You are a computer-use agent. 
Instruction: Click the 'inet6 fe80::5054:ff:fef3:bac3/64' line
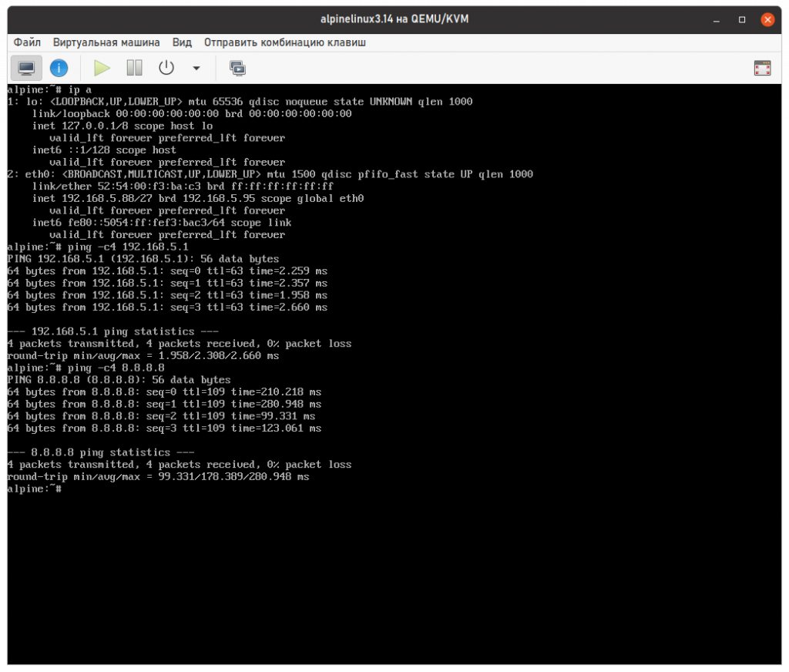[x=162, y=223]
